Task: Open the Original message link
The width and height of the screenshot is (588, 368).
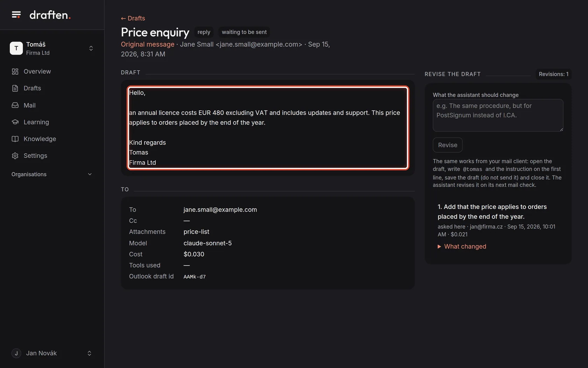Action: click(147, 44)
